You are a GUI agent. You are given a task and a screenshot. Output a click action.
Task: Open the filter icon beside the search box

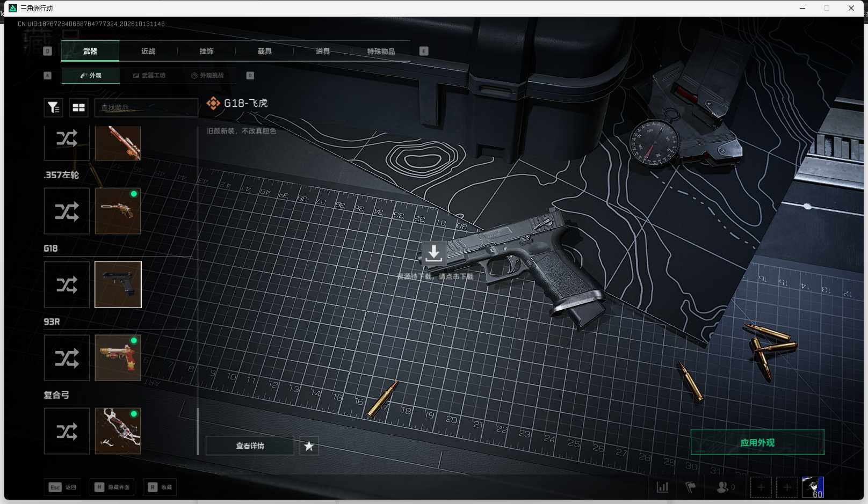tap(53, 108)
